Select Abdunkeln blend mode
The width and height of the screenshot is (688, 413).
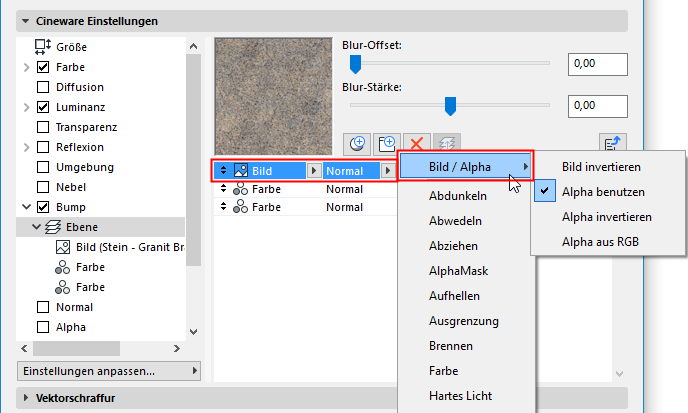458,196
